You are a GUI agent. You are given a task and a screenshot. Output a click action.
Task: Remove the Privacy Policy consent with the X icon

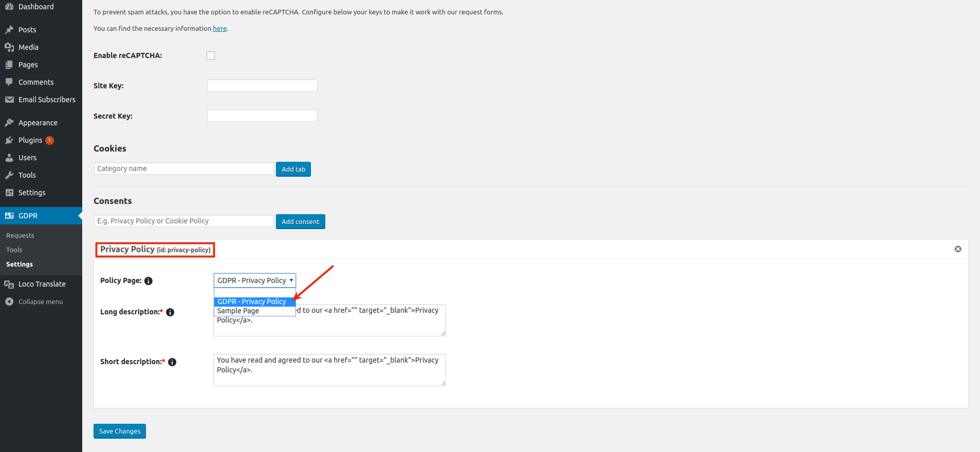957,249
